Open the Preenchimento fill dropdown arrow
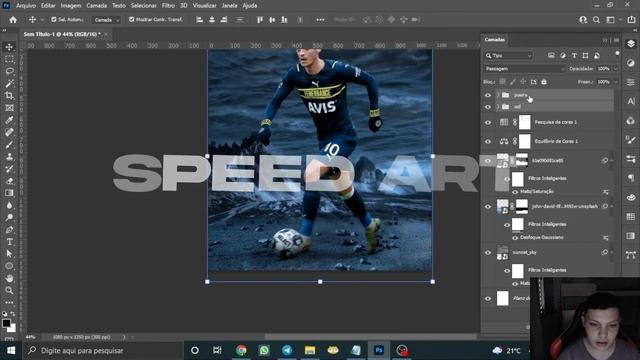The width and height of the screenshot is (640, 360). [x=616, y=82]
